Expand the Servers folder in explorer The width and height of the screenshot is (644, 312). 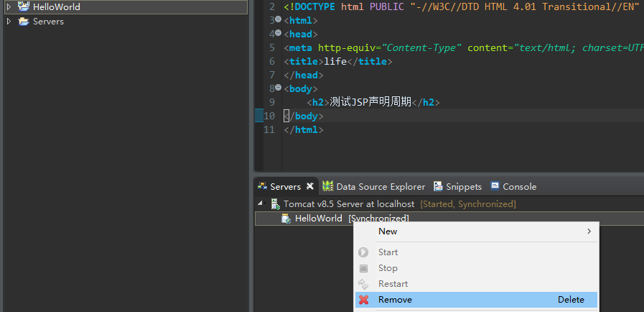coord(9,21)
